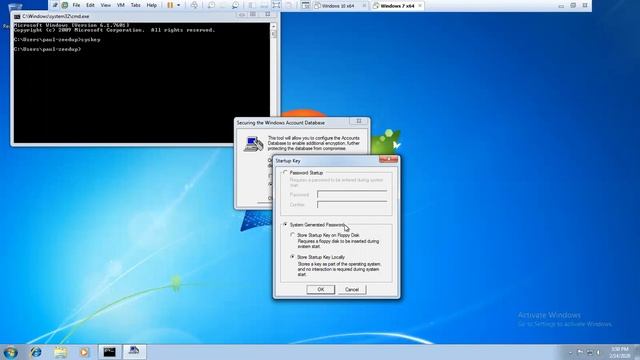640x360 pixels.
Task: Open VMware View menu
Action: click(x=105, y=5)
